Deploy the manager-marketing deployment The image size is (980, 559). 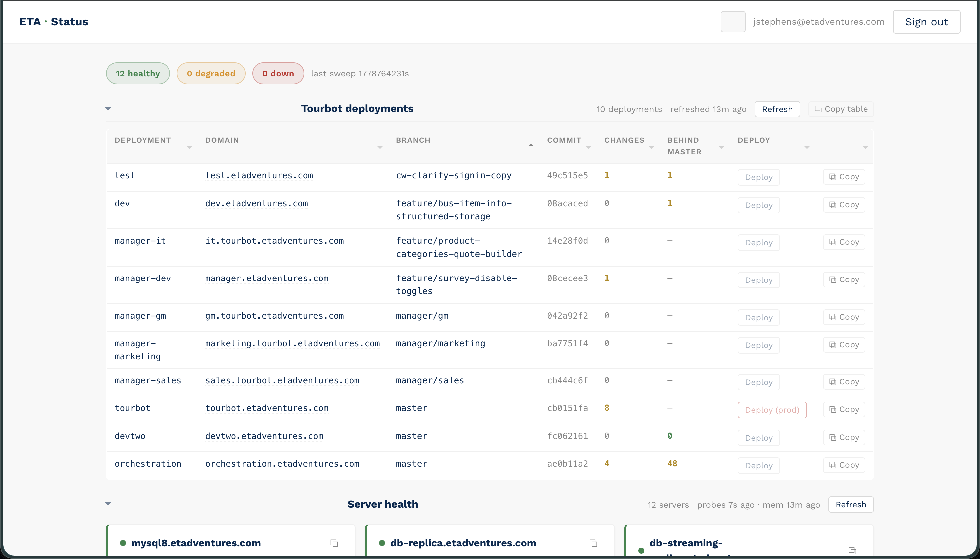click(x=758, y=345)
